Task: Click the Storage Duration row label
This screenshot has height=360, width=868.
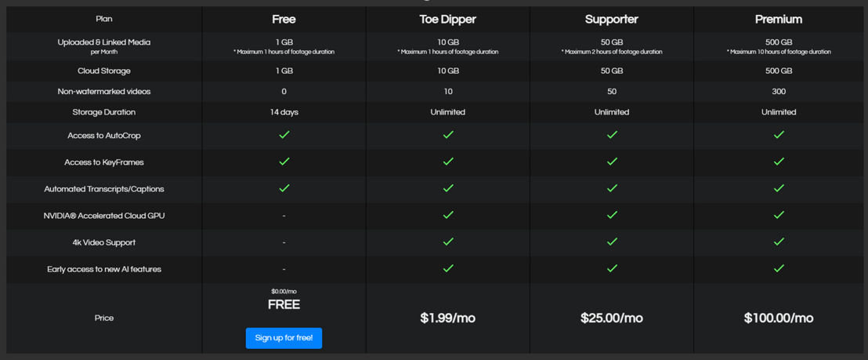Action: coord(104,112)
